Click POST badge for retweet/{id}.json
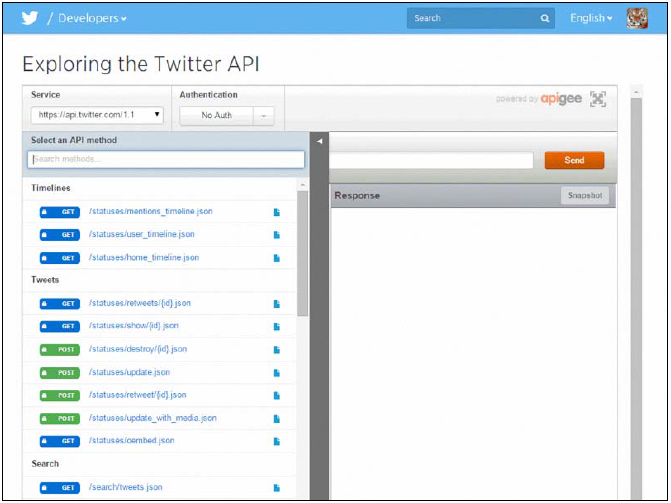This screenshot has width=671, height=503. [59, 396]
